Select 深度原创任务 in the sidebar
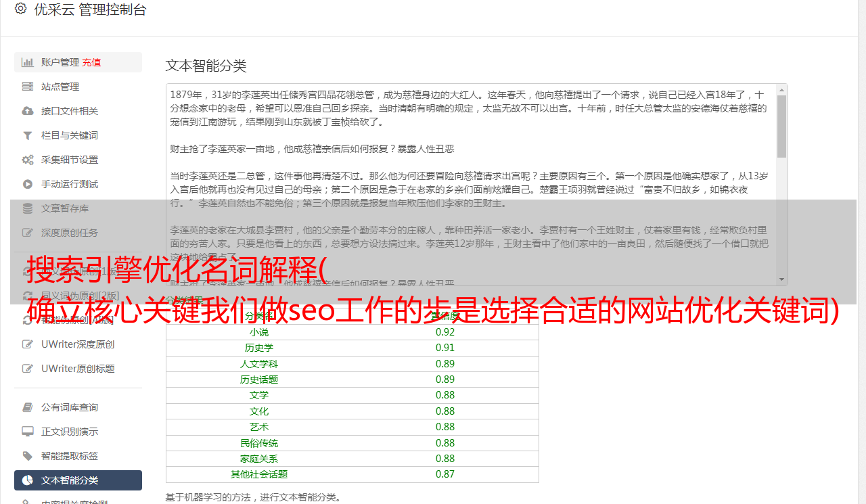The width and height of the screenshot is (866, 504). 78,233
